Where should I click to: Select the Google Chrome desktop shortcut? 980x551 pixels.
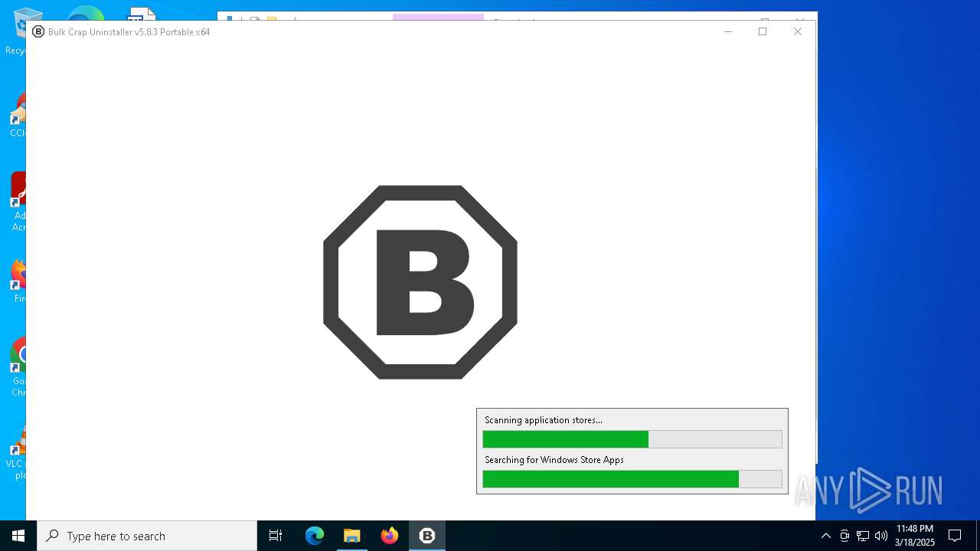pos(17,367)
